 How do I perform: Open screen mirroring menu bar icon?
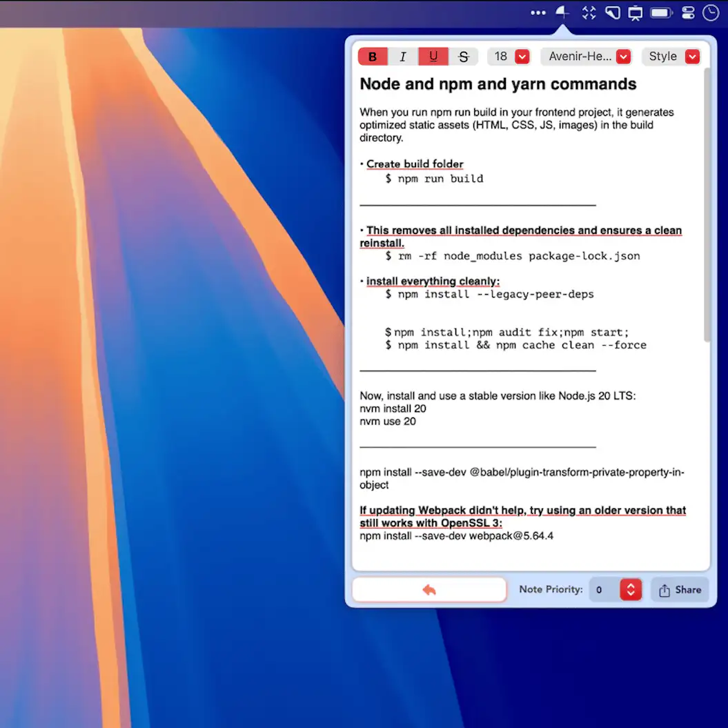click(635, 13)
